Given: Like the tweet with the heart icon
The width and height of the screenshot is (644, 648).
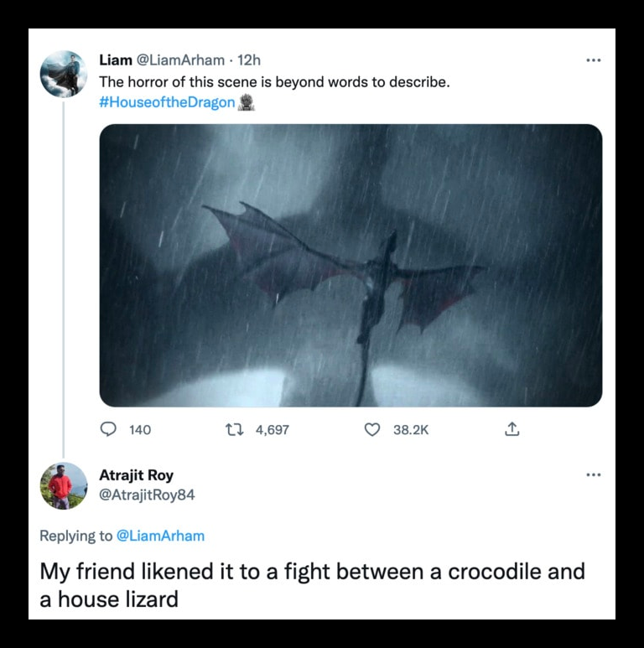Looking at the screenshot, I should [x=372, y=430].
